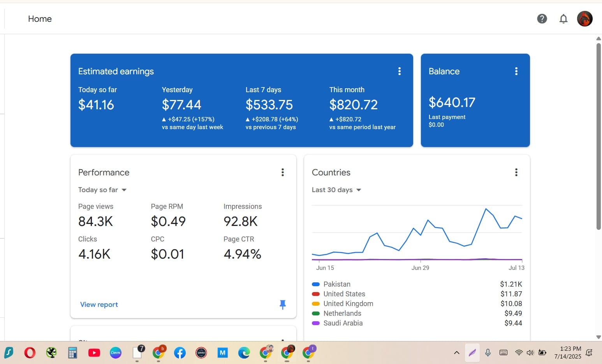The width and height of the screenshot is (602, 364).
Task: Click the Saudi Arabia purple legend swatch
Action: tap(316, 323)
